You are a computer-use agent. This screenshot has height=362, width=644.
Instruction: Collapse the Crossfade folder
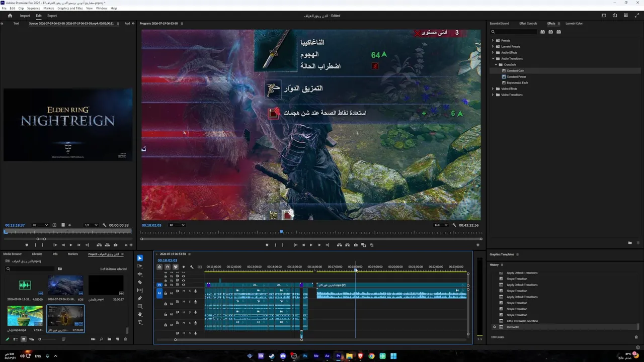pos(496,64)
